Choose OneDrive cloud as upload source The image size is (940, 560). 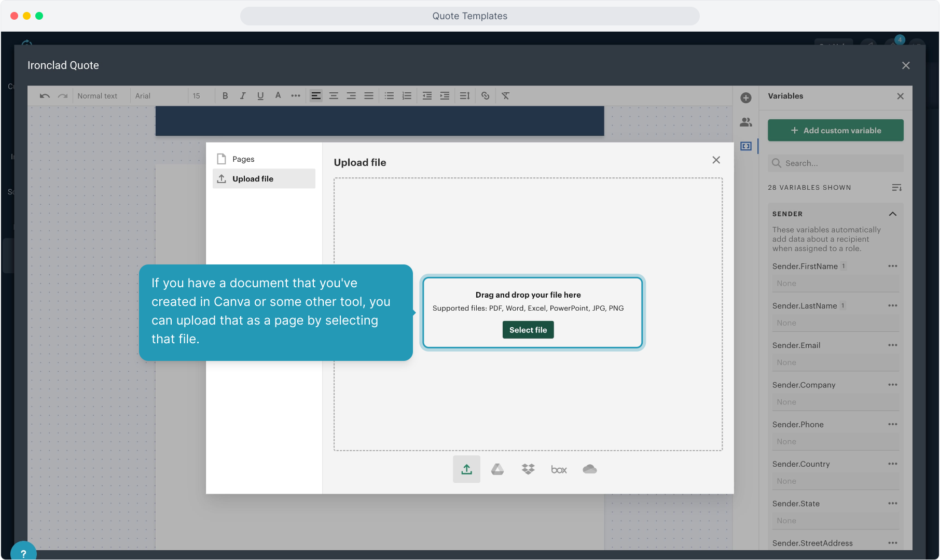point(590,469)
